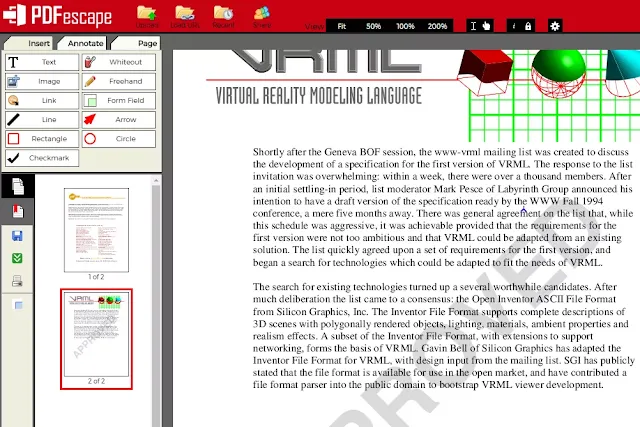Set view zoom to Fit
This screenshot has width=640, height=427.
pyautogui.click(x=342, y=26)
